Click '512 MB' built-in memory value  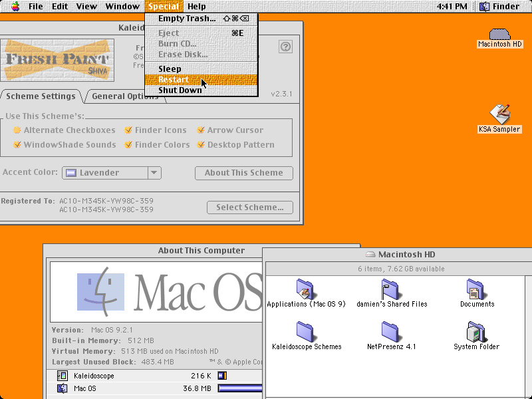[141, 340]
